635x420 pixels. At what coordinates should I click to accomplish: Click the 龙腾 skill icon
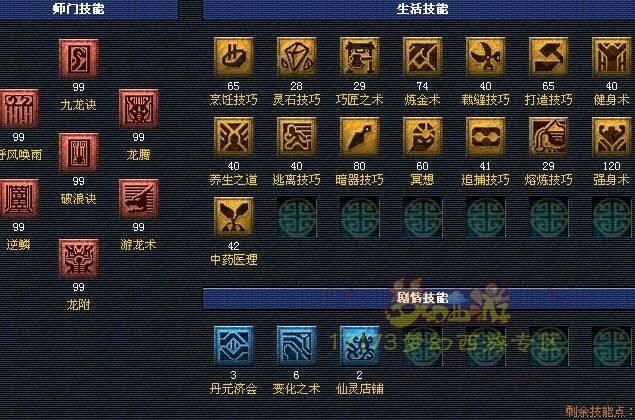(139, 109)
